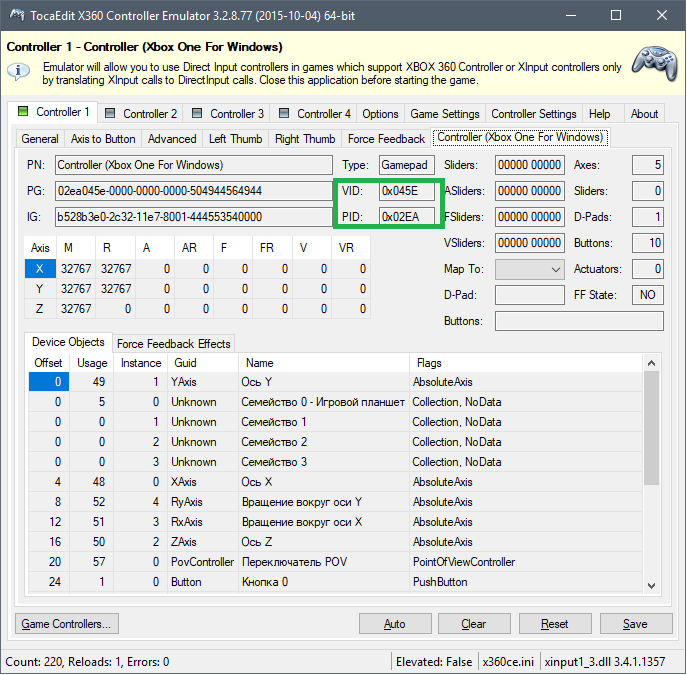The image size is (687, 675).
Task: Select the Device Objects tab
Action: click(68, 342)
